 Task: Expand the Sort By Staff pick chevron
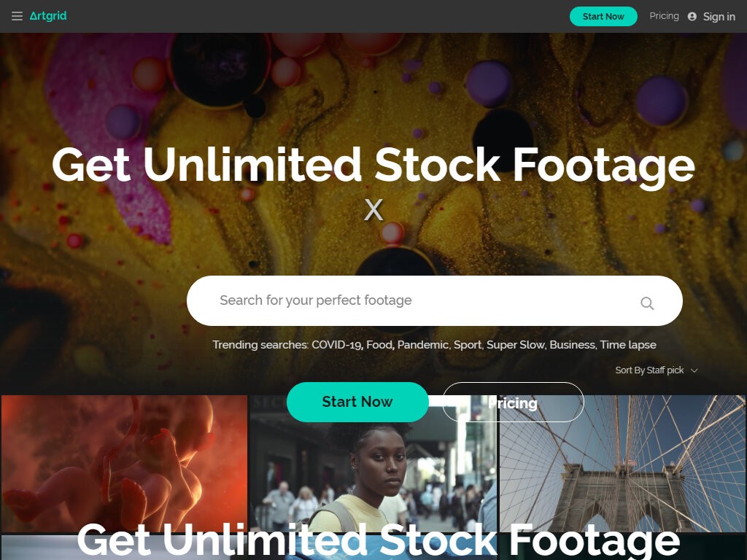(x=694, y=370)
